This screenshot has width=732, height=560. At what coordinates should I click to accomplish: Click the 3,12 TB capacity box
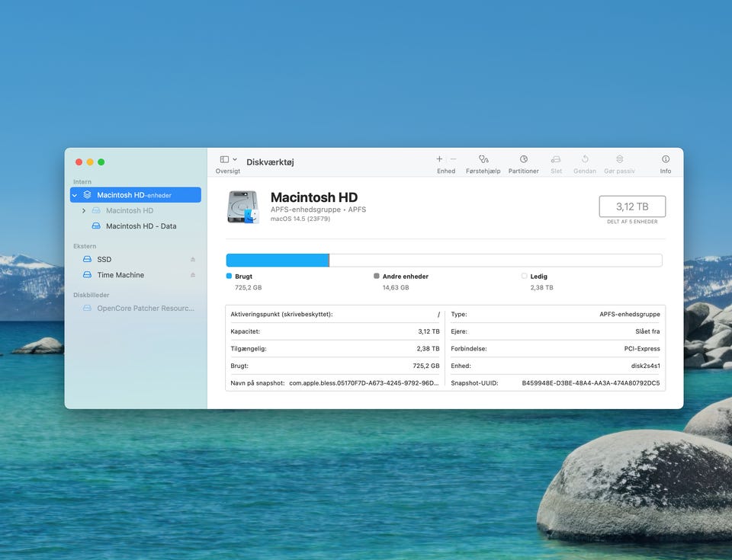pos(632,206)
